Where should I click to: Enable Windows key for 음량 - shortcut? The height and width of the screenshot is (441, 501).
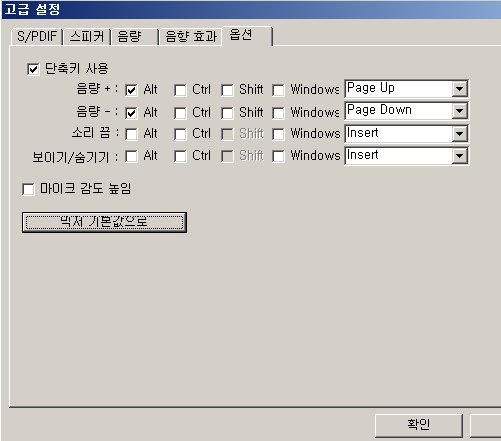click(278, 113)
